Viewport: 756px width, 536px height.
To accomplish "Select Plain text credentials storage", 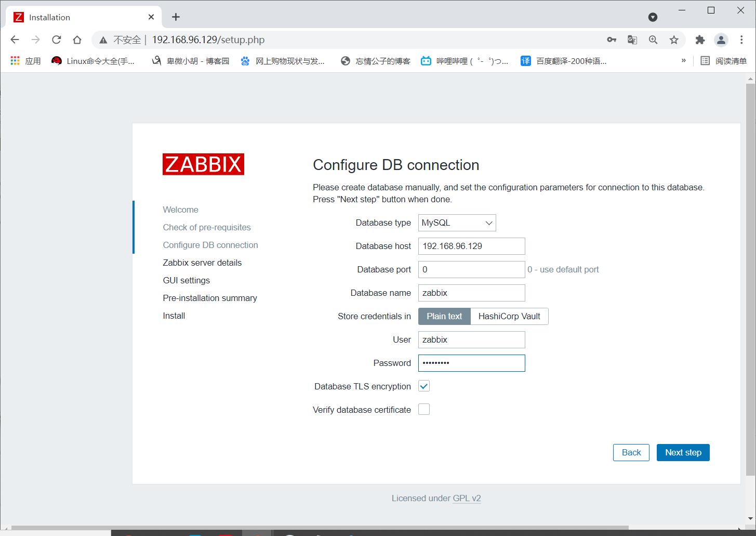I will pyautogui.click(x=444, y=316).
